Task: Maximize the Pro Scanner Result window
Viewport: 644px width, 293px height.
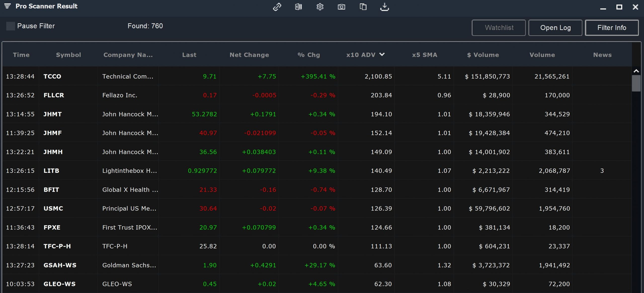Action: tap(619, 7)
